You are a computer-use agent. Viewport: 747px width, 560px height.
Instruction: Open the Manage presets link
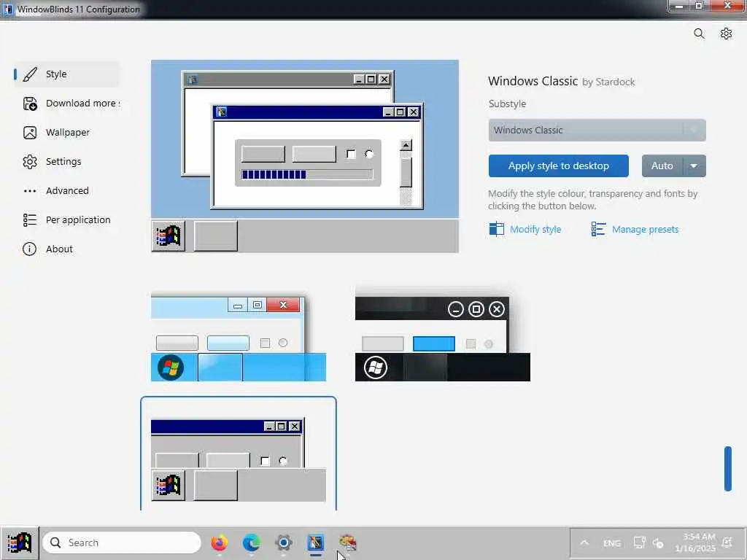point(645,229)
